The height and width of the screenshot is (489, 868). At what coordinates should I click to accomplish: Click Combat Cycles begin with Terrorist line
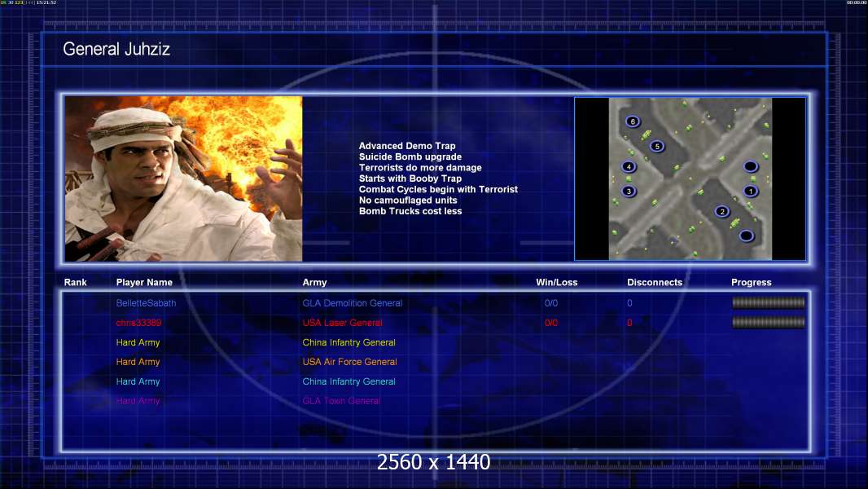pyautogui.click(x=438, y=189)
